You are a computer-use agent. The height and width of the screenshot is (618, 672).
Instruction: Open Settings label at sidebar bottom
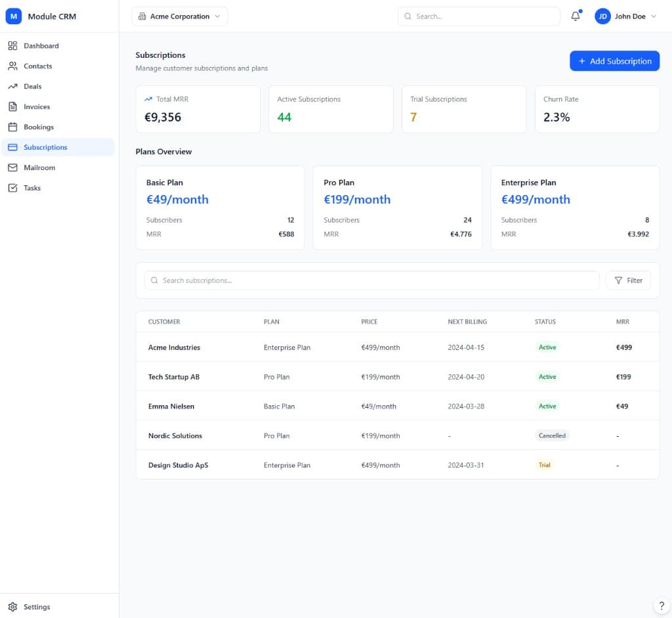coord(37,607)
